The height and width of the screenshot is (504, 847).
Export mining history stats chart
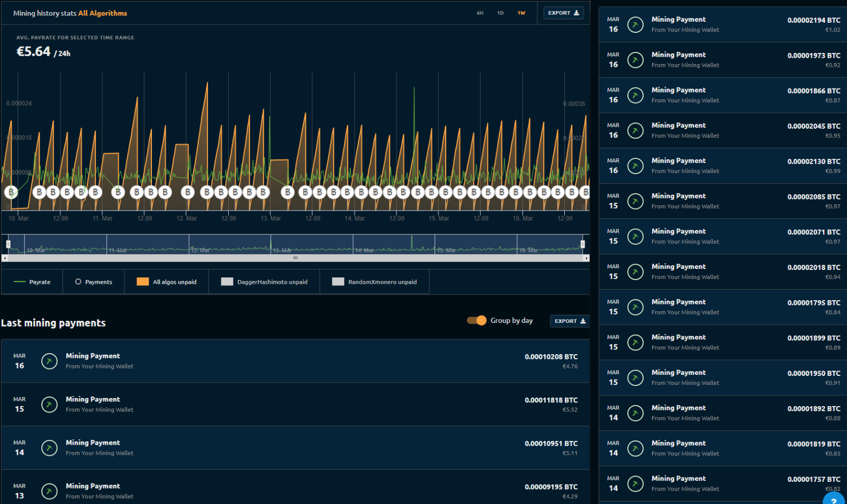(x=563, y=13)
